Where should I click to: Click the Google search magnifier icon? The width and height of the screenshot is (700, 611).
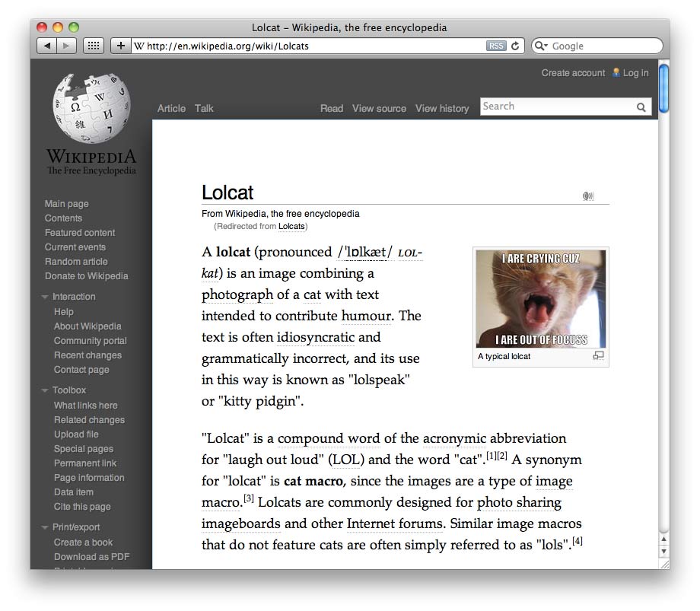(x=538, y=46)
